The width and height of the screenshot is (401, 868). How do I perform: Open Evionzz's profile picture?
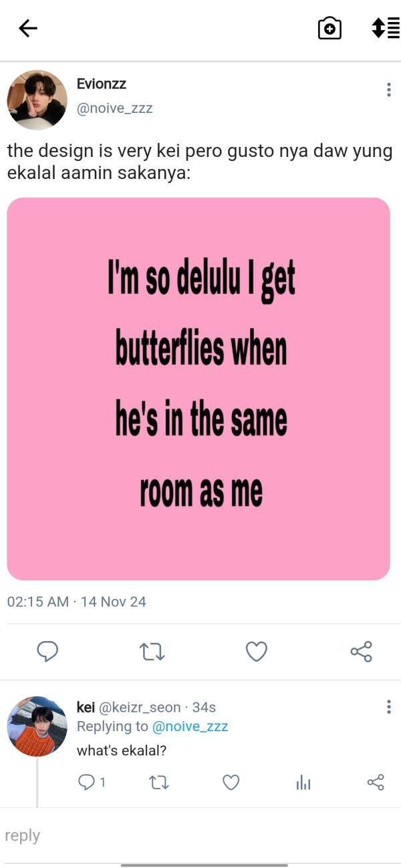(37, 99)
